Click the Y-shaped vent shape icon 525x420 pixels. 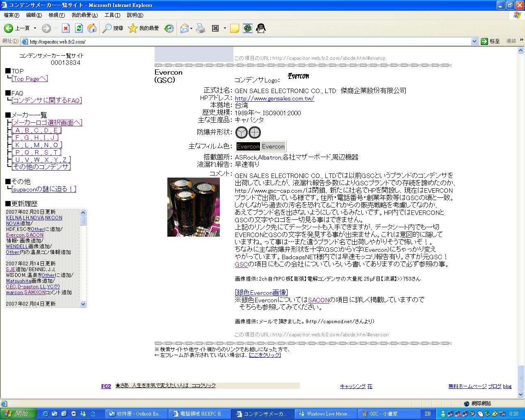[x=242, y=132]
